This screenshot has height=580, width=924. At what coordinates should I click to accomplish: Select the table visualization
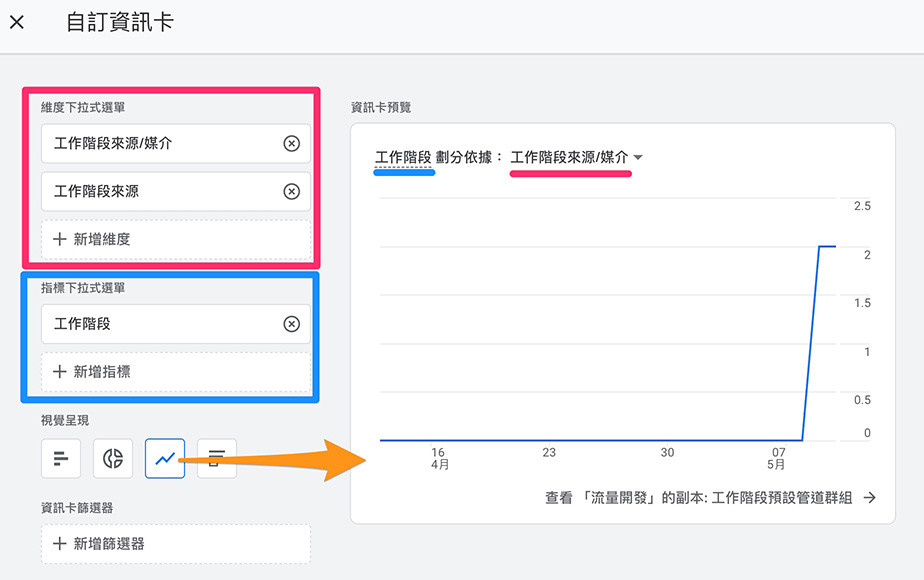217,459
